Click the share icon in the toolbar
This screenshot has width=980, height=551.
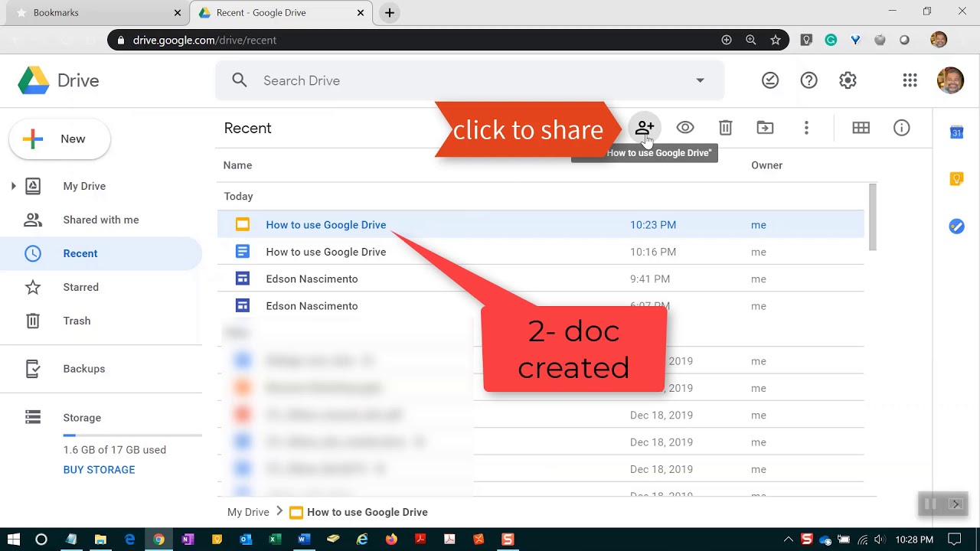point(645,128)
